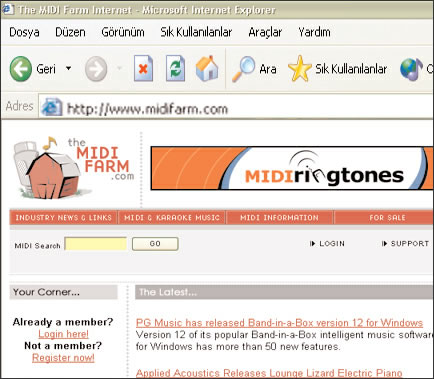This screenshot has width=434, height=379.
Task: Click the Ara search magnifier icon
Action: (243, 69)
